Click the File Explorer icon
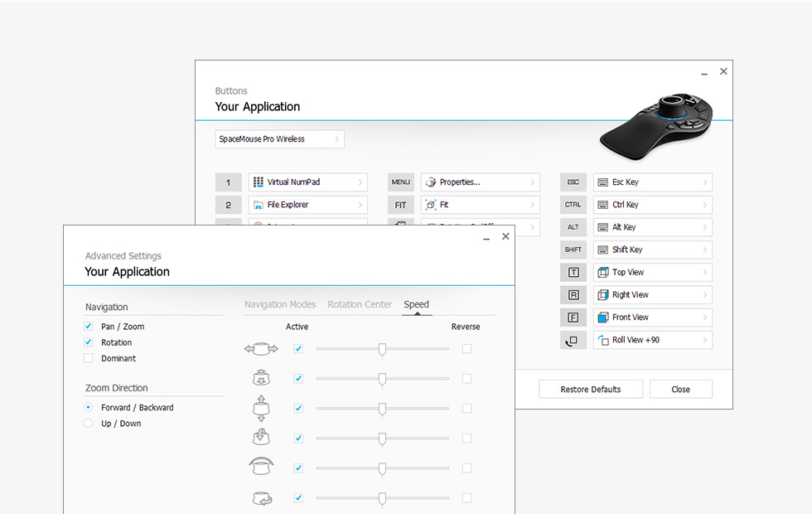Screen dimensions: 812x514 click(x=259, y=205)
